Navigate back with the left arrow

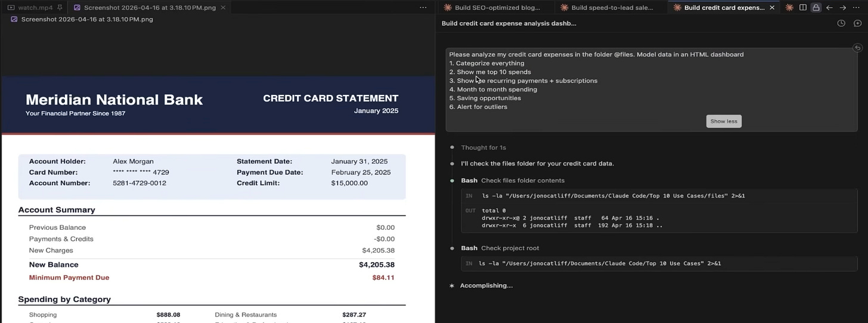(x=829, y=8)
